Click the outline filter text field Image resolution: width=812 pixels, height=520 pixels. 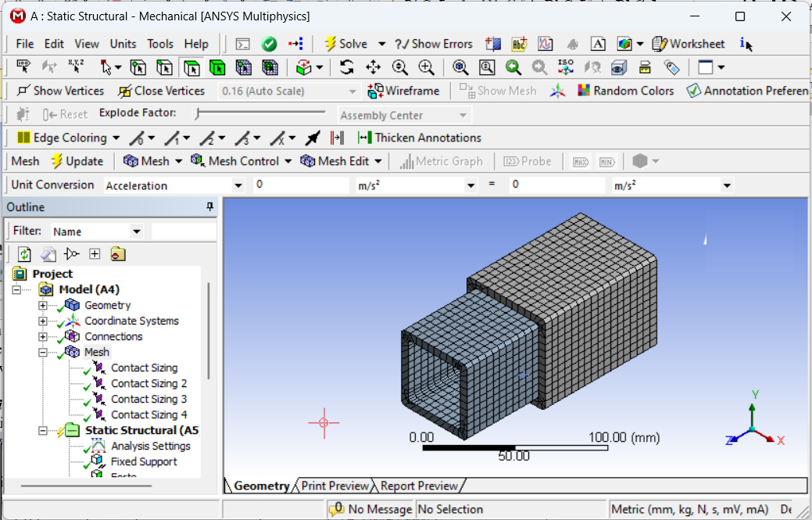tap(184, 231)
